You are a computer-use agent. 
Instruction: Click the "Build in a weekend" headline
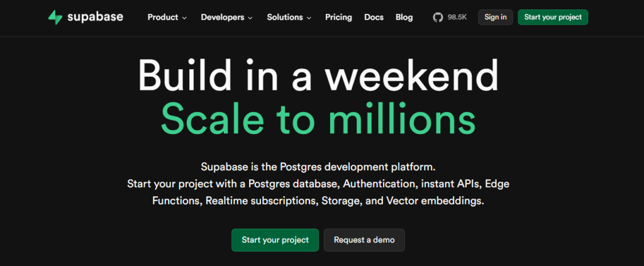pos(318,75)
